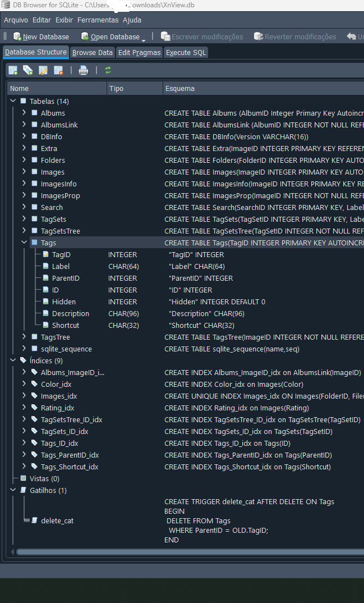The image size is (364, 603).
Task: Expand the Tags_Shortcut_idx index
Action: [24, 467]
